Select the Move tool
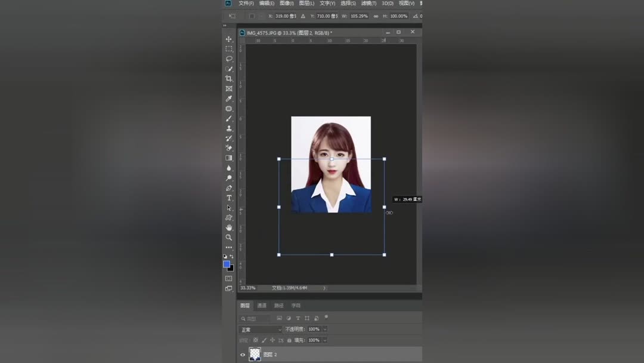 (229, 39)
